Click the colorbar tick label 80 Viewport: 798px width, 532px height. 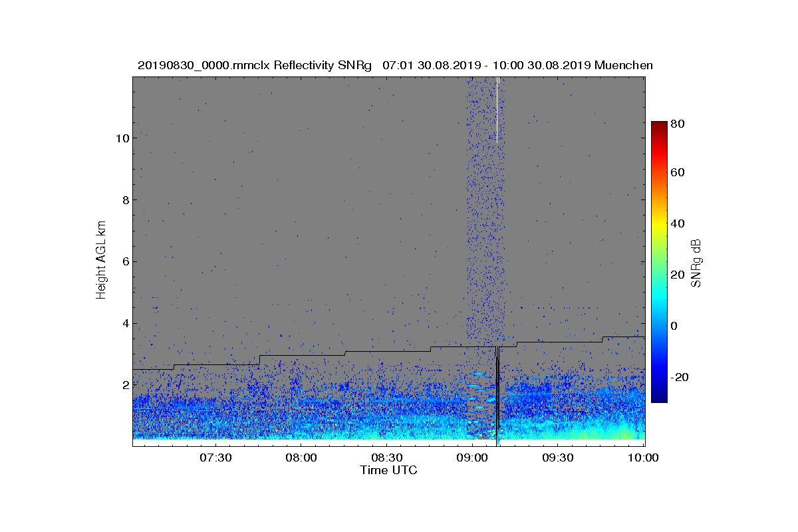pos(678,124)
